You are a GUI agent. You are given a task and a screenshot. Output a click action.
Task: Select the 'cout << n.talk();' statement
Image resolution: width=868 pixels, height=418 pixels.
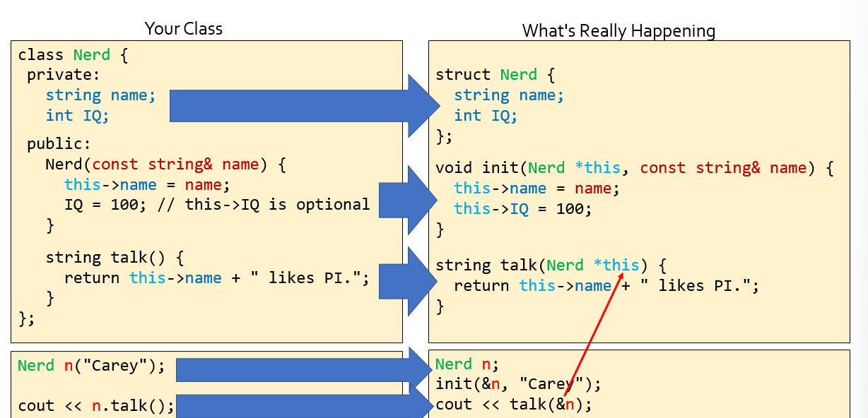coord(95,406)
